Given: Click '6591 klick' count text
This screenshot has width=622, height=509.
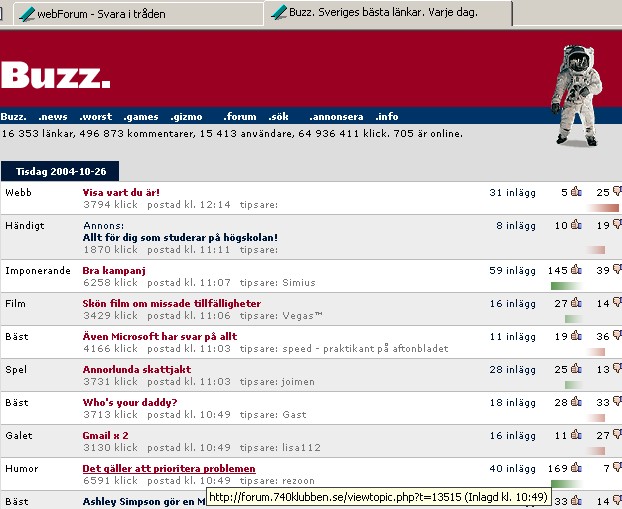Looking at the screenshot, I should (110, 481).
